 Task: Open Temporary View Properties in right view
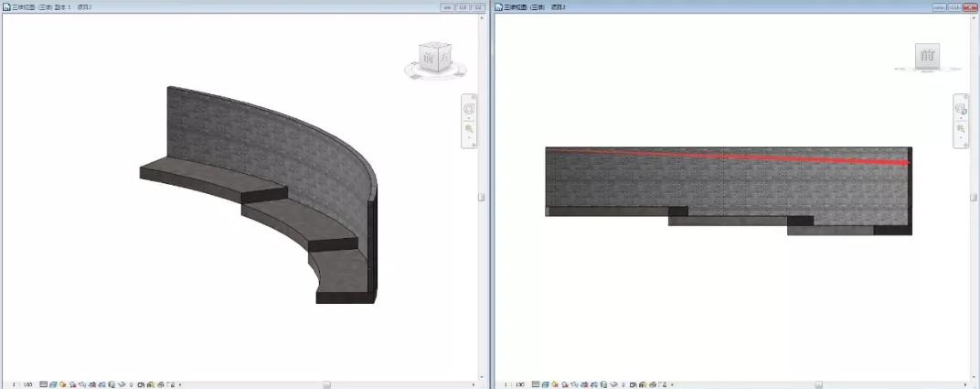(634, 384)
